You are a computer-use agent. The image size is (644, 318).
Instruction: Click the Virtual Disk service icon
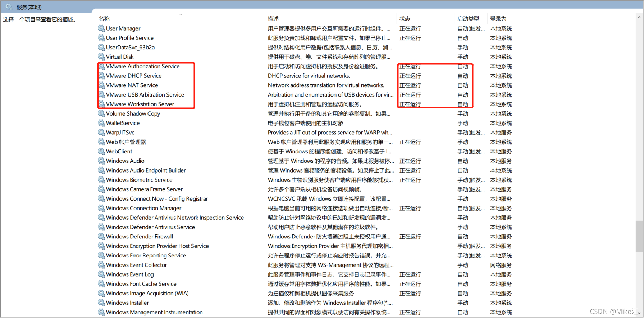[101, 57]
